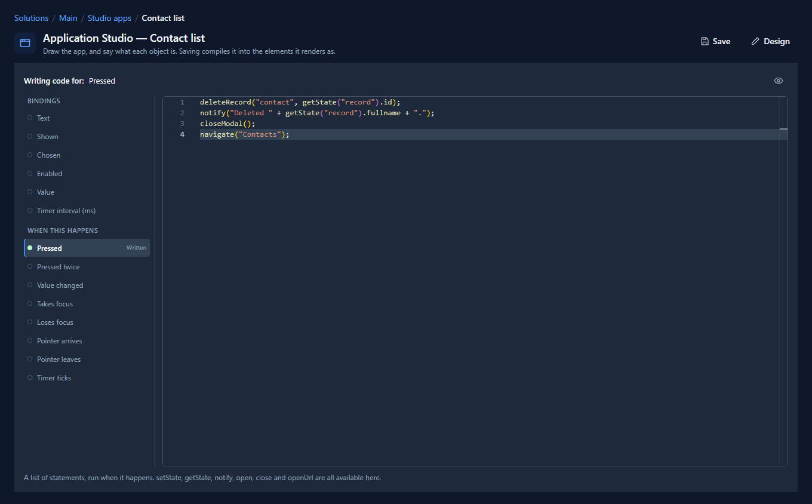
Task: Open the Timer interval (ms) binding
Action: click(x=87, y=211)
